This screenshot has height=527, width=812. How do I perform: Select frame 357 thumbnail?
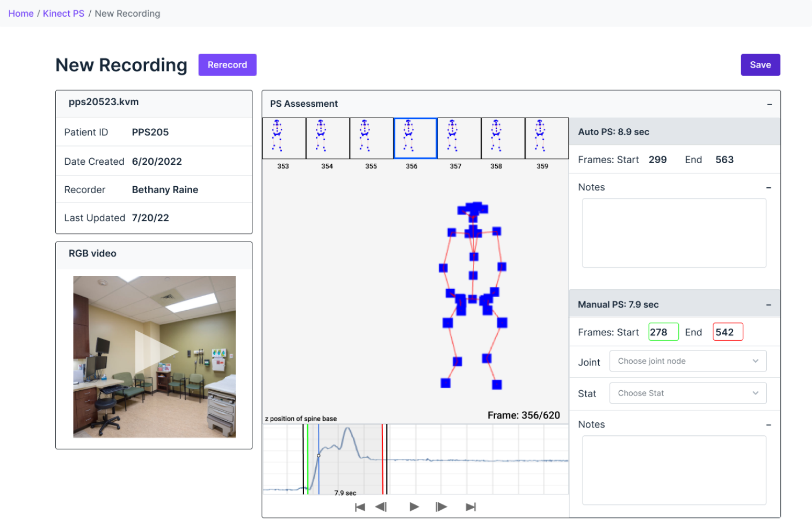pos(459,138)
